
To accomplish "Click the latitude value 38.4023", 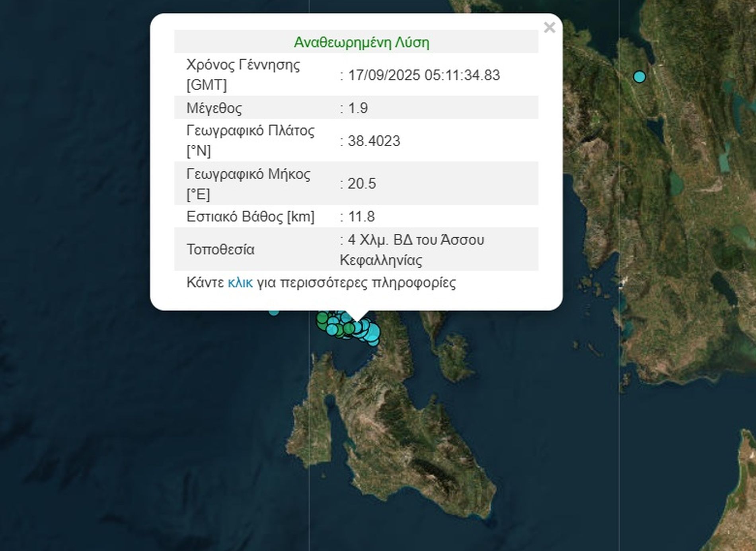I will click(374, 141).
